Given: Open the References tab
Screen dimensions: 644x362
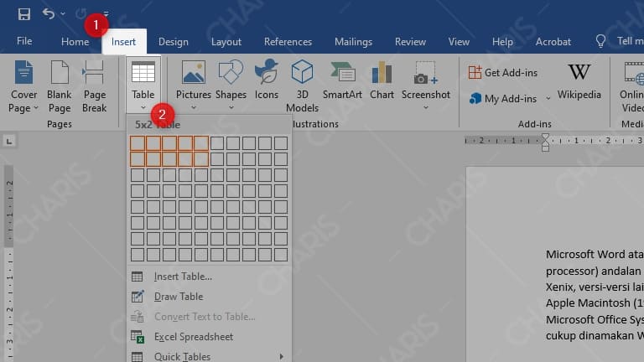Looking at the screenshot, I should click(288, 41).
